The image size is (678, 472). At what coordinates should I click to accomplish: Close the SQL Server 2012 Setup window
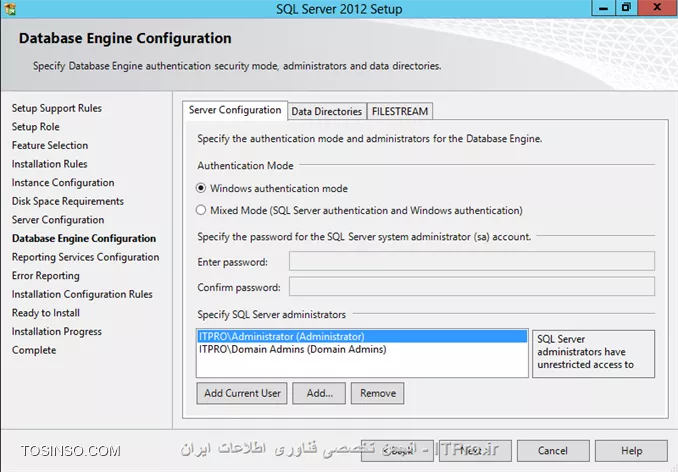[657, 8]
